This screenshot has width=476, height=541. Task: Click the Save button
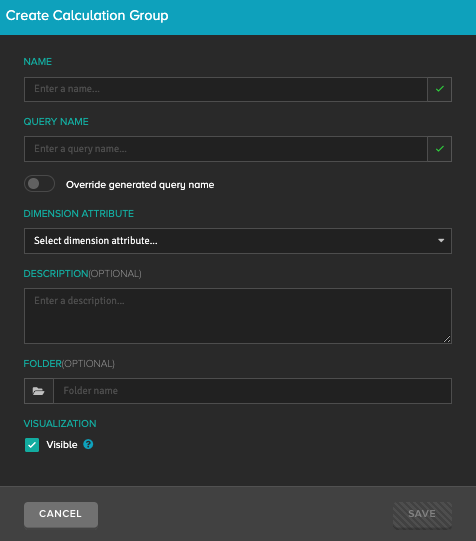point(422,514)
